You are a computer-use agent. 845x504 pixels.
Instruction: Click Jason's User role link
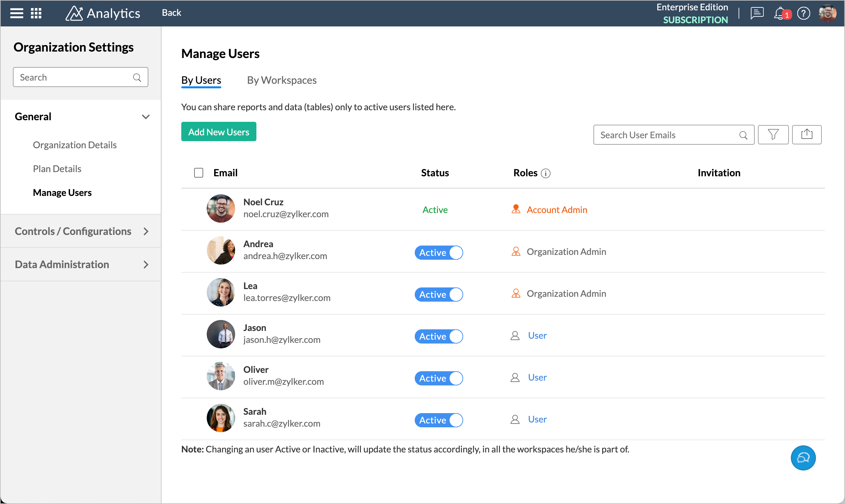tap(537, 335)
